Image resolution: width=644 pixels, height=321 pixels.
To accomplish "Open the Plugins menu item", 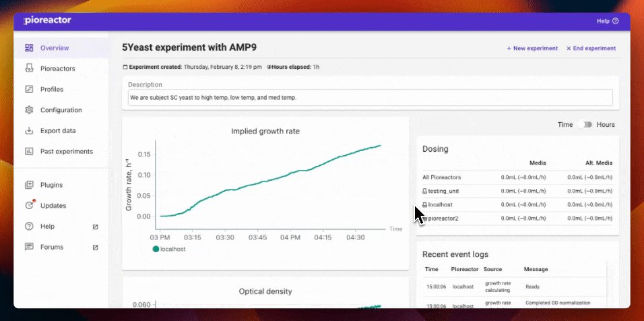I will [61, 185].
